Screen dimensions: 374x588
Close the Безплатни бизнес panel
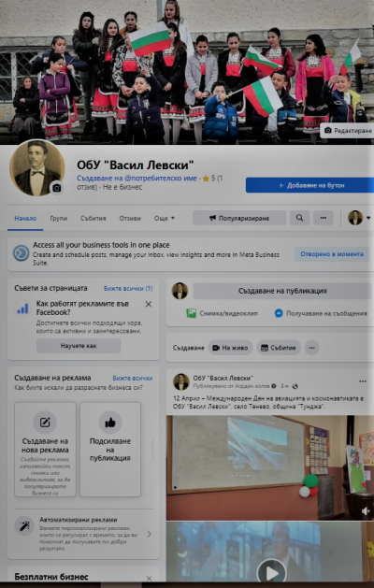(149, 579)
